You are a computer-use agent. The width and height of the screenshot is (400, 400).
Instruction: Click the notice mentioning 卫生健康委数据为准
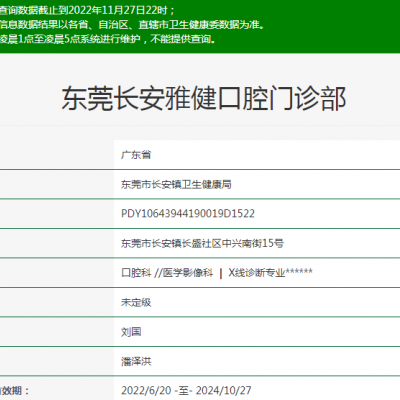[132, 25]
